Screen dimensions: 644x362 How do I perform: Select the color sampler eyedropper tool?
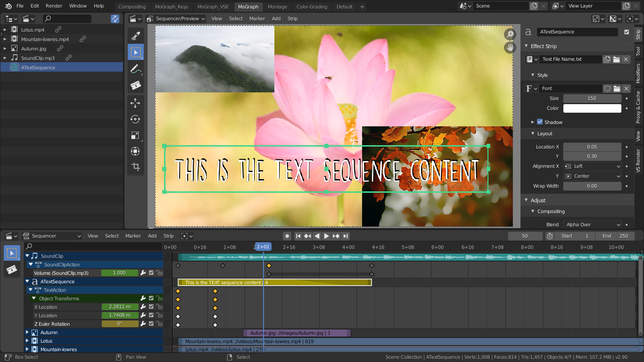(136, 36)
